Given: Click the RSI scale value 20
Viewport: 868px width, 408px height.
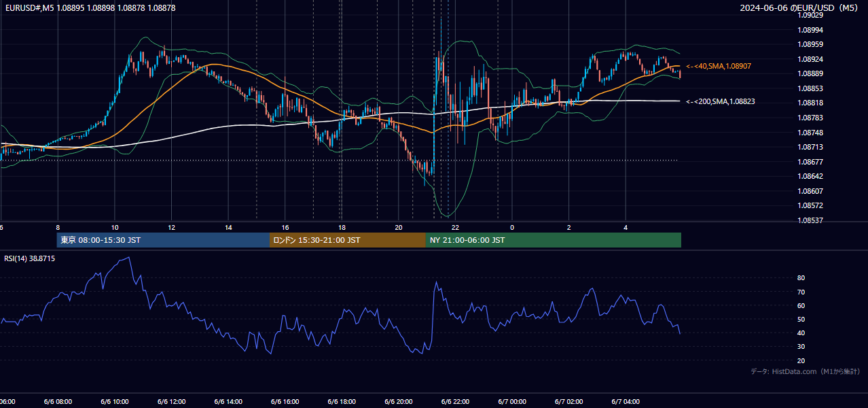Looking at the screenshot, I should tap(801, 361).
